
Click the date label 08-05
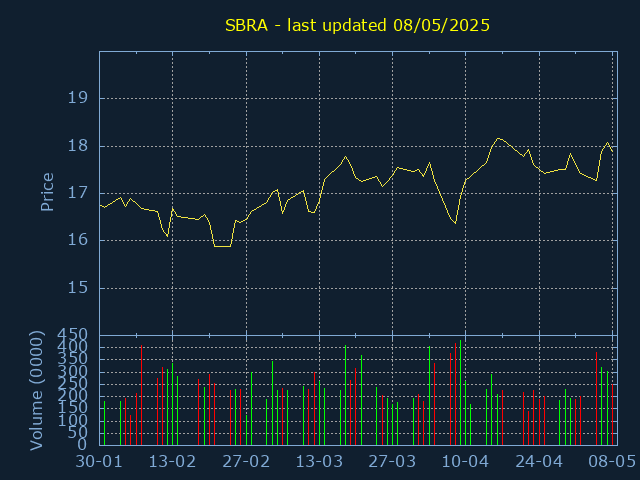612,462
